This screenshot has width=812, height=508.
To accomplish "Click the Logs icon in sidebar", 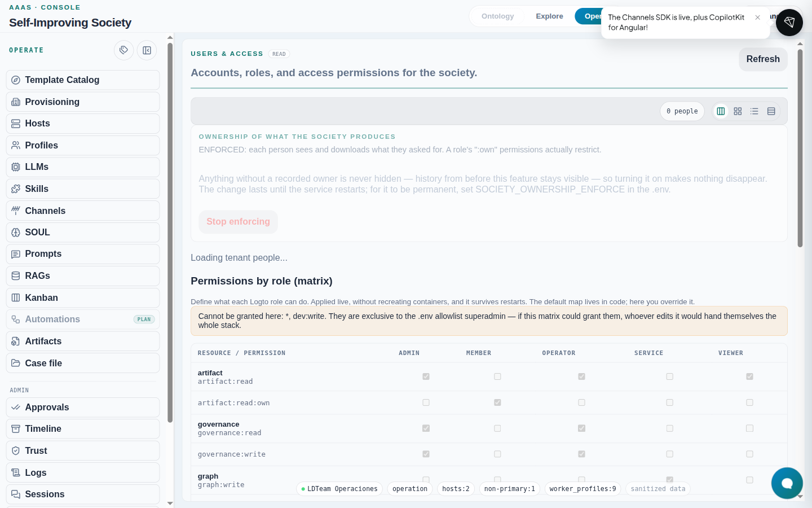I will click(16, 472).
